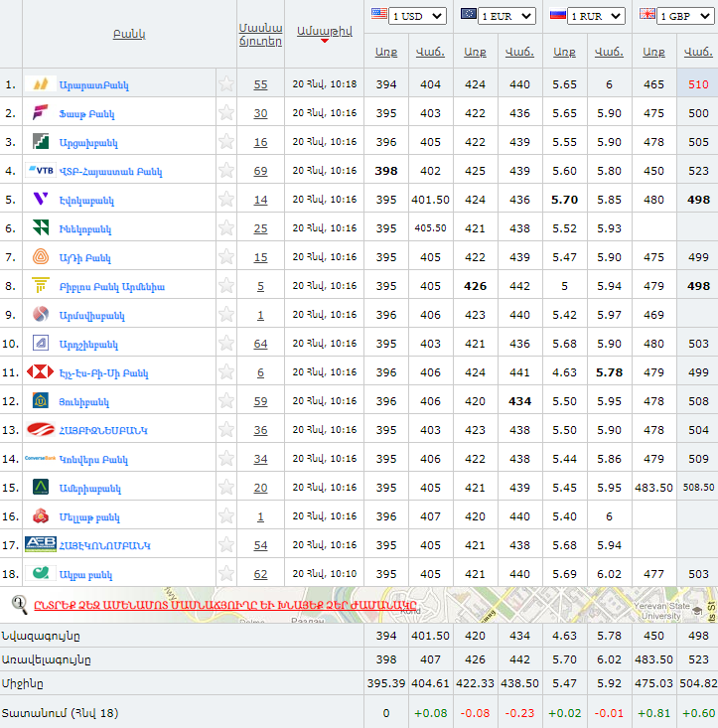Sort by the Ամսաթիվ date column header
The height and width of the screenshot is (728, 718).
[323, 31]
